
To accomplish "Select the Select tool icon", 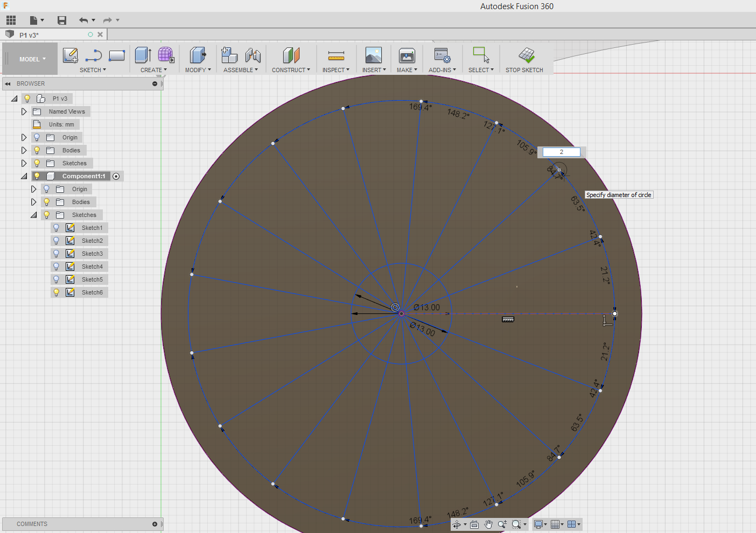I will click(x=481, y=55).
